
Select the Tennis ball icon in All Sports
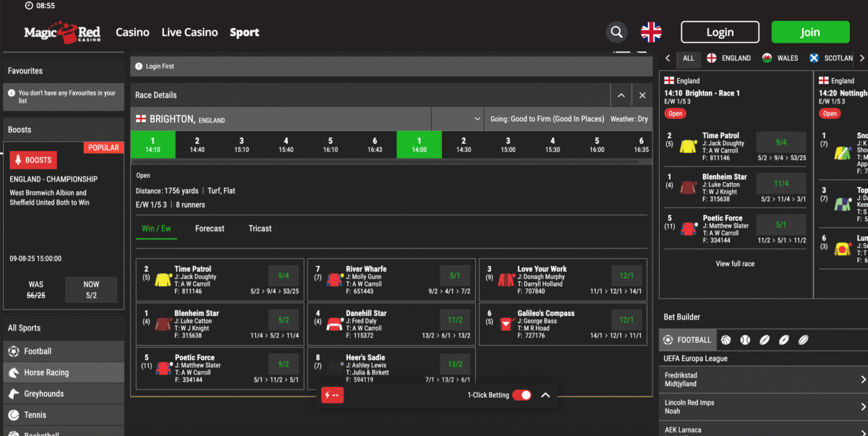[x=13, y=415]
